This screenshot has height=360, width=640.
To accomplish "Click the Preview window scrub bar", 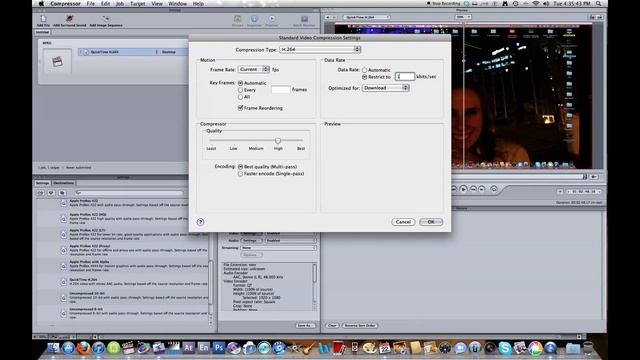I will [x=519, y=177].
